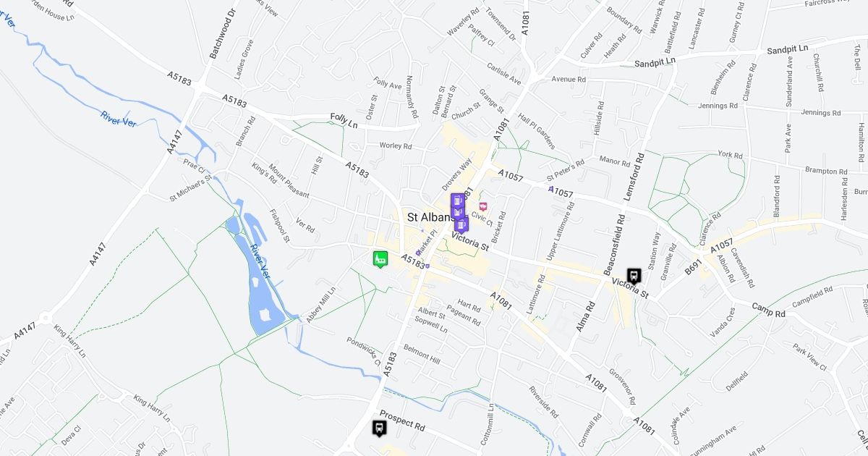The image size is (868, 456).
Task: Click the bottom purple beer mug marker
Action: [x=461, y=225]
